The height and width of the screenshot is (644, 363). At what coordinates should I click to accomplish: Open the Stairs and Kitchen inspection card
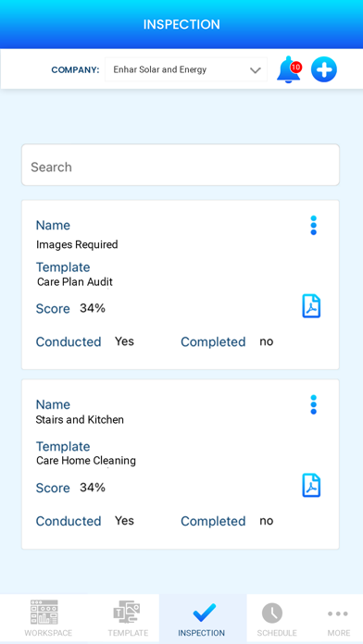point(181,464)
